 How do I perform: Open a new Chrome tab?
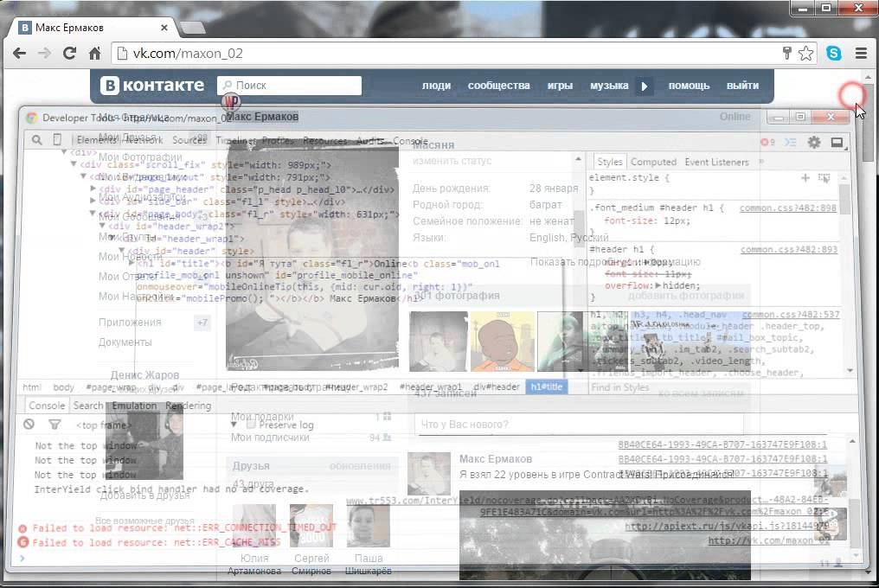pyautogui.click(x=192, y=28)
